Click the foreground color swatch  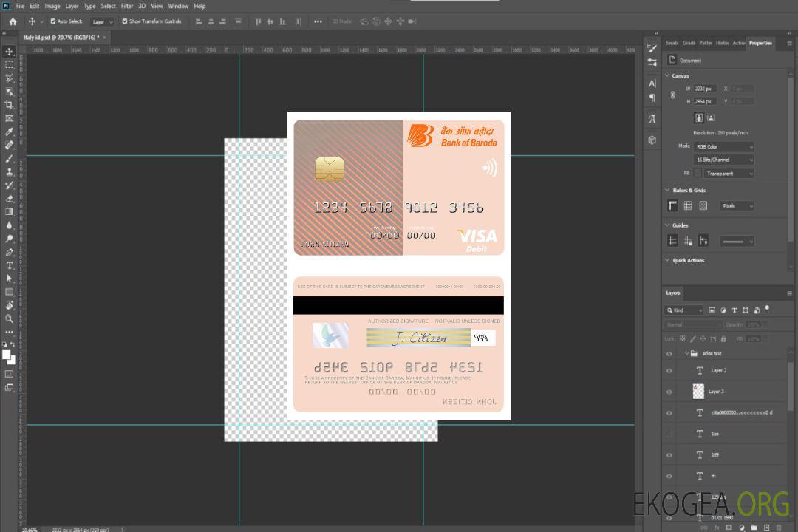tap(7, 355)
